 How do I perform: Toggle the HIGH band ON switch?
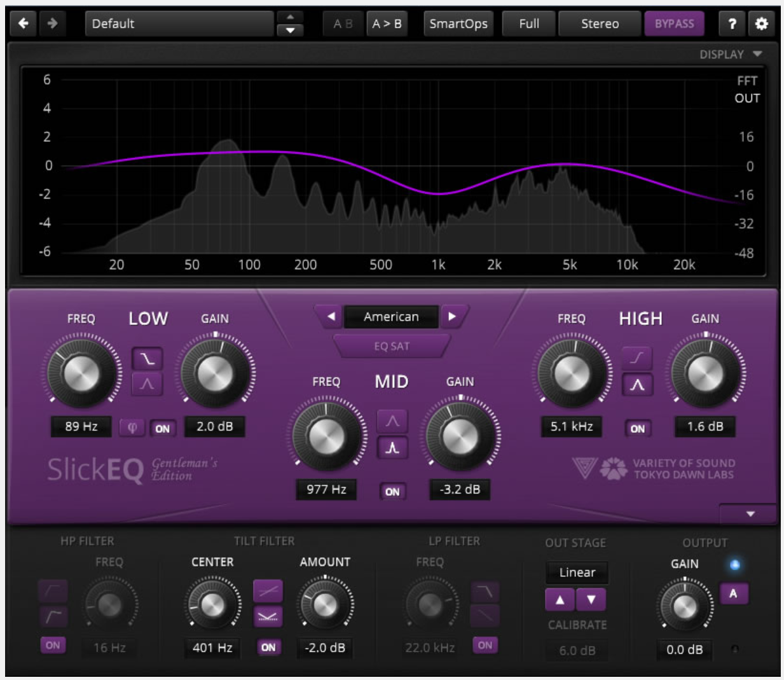637,429
